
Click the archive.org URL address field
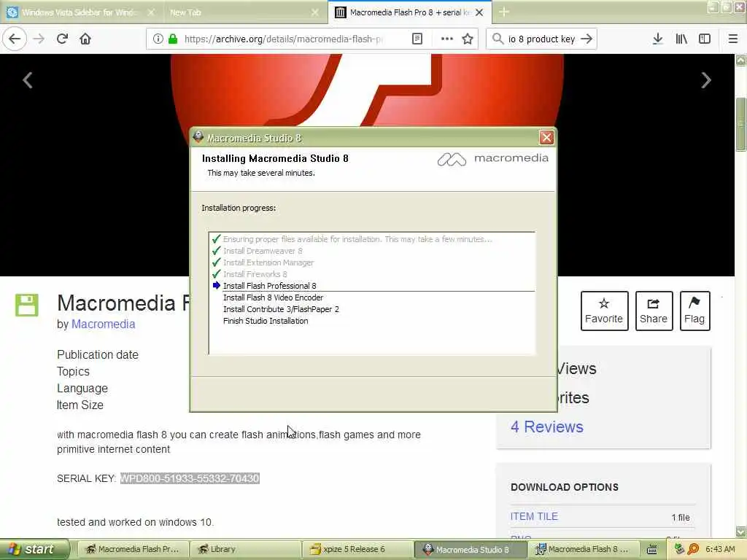click(x=284, y=39)
